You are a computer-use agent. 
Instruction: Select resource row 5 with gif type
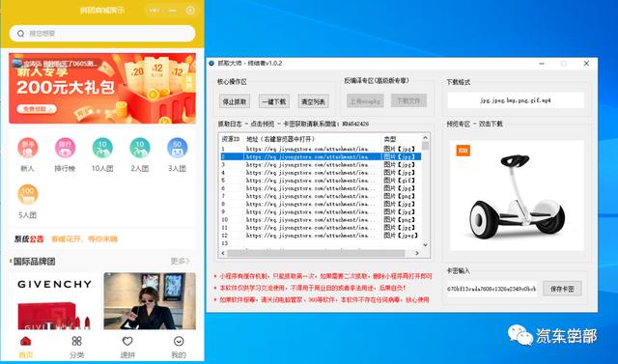(320, 181)
